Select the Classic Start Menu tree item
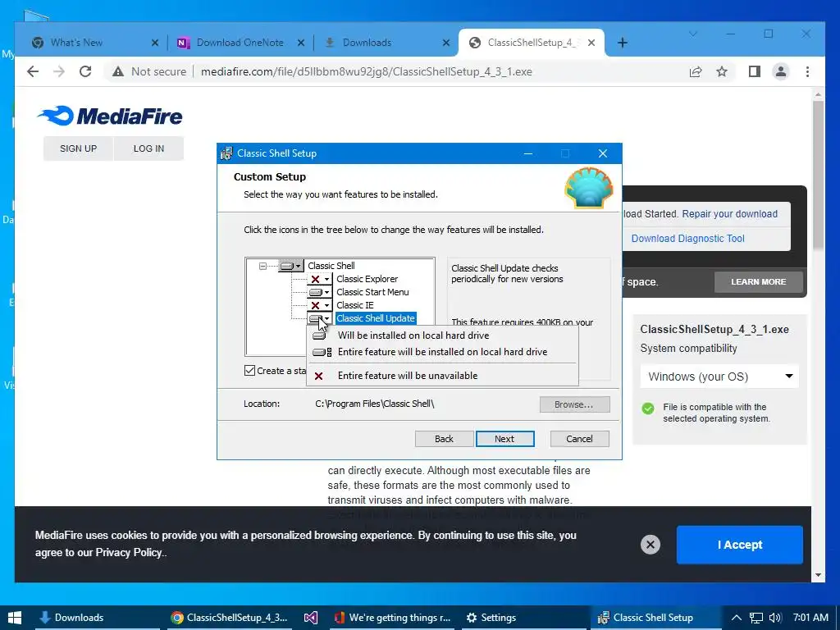840x630 pixels. coord(372,292)
